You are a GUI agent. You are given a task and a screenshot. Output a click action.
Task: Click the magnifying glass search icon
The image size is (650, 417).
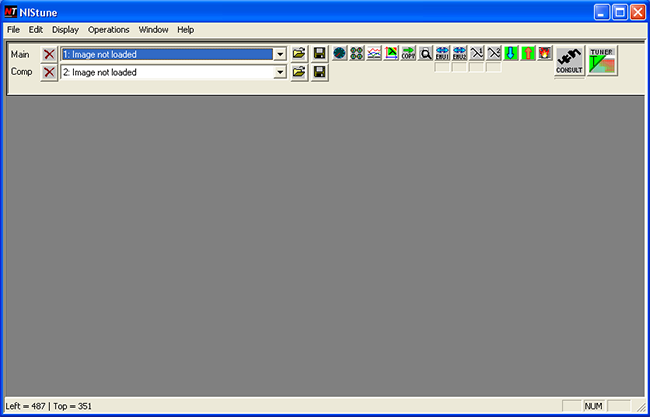[425, 53]
